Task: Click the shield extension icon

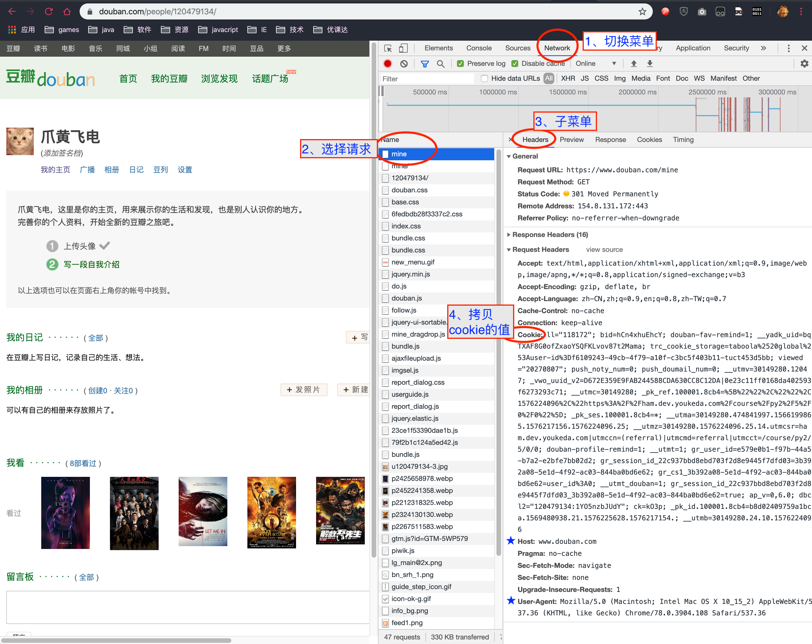Action: point(683,12)
